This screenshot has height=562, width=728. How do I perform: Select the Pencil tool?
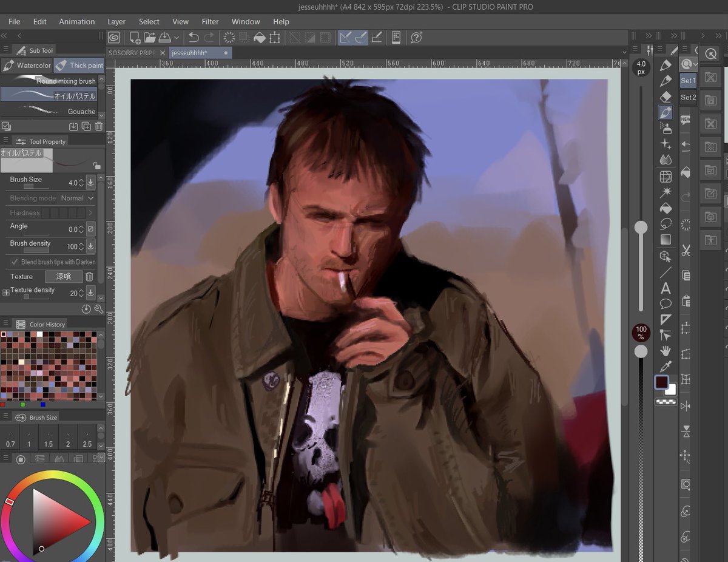tap(666, 81)
